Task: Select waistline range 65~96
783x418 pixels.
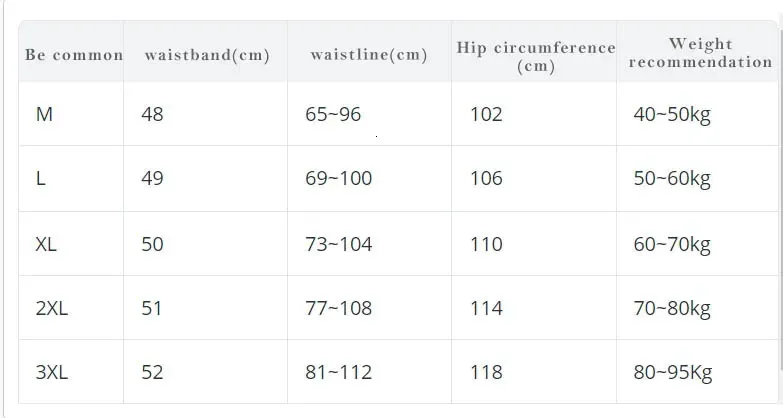Action: pyautogui.click(x=333, y=114)
